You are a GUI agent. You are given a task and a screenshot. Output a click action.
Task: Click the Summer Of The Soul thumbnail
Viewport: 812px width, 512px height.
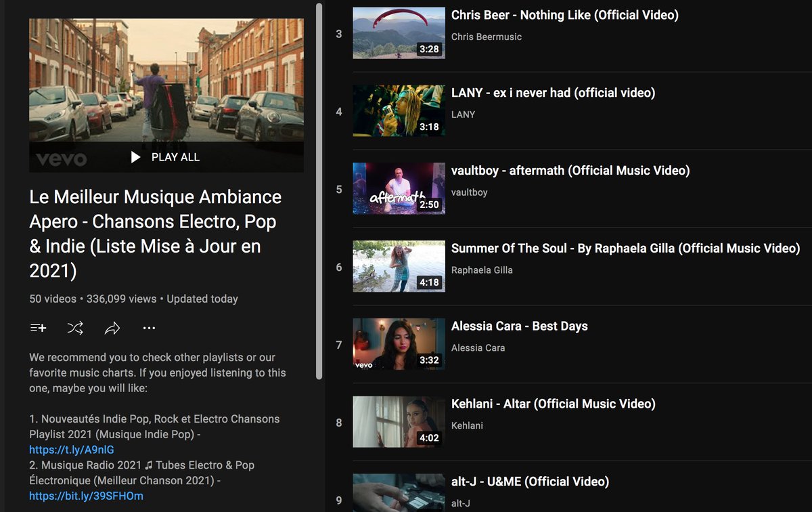pyautogui.click(x=399, y=266)
